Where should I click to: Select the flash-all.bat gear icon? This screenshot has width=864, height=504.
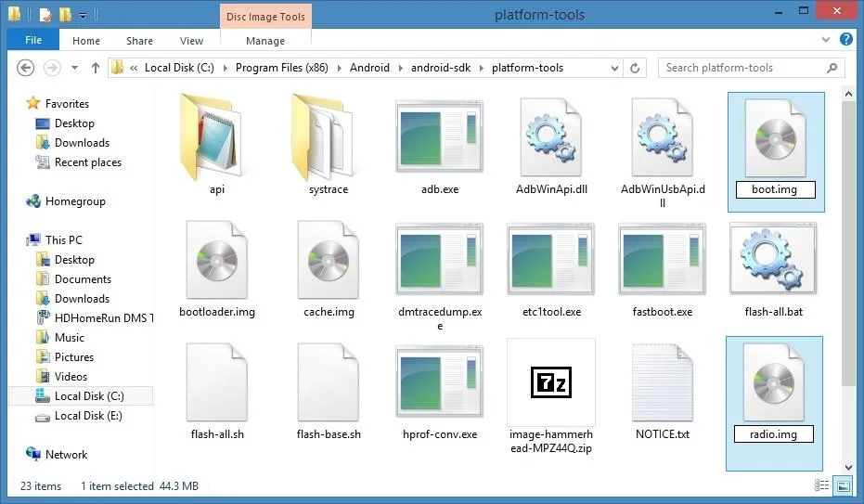click(773, 258)
